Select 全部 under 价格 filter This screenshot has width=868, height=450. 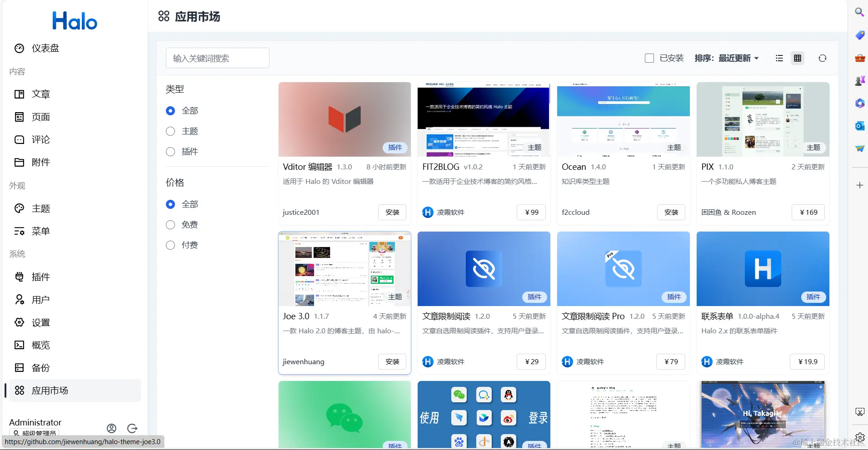170,204
